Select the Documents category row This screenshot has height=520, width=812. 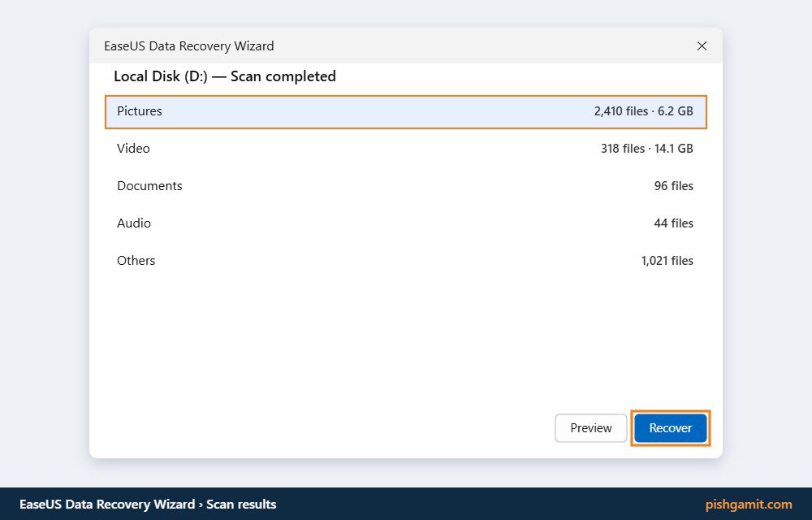pyautogui.click(x=405, y=186)
